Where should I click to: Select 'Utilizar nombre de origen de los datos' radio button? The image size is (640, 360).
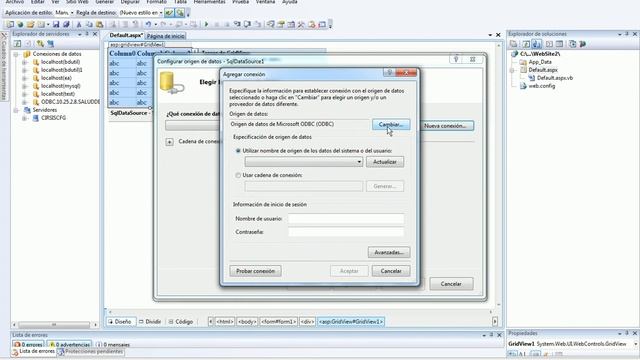point(238,151)
